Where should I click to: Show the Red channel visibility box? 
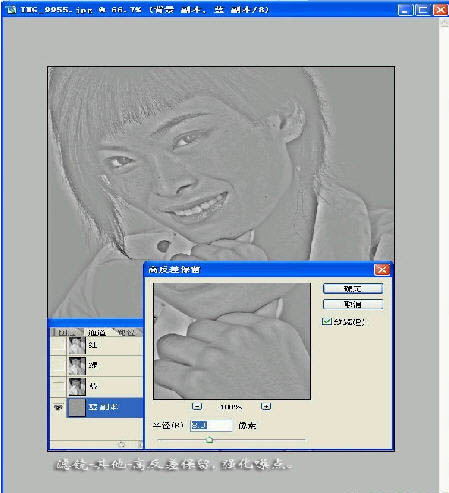point(58,346)
